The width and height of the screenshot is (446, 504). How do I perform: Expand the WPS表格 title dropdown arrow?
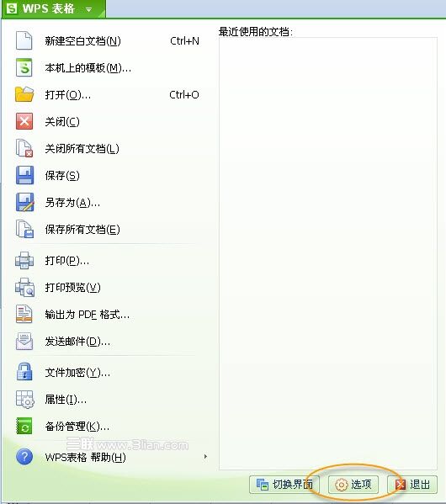tap(88, 9)
